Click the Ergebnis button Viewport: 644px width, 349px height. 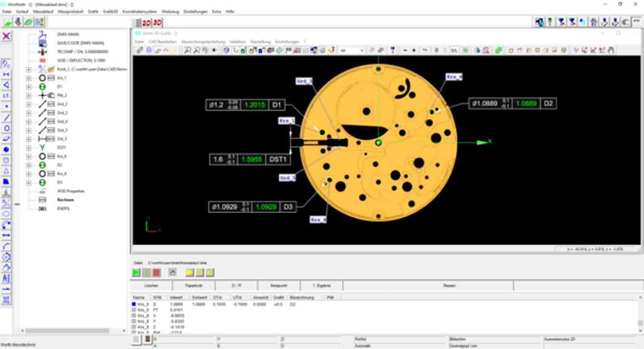[321, 285]
